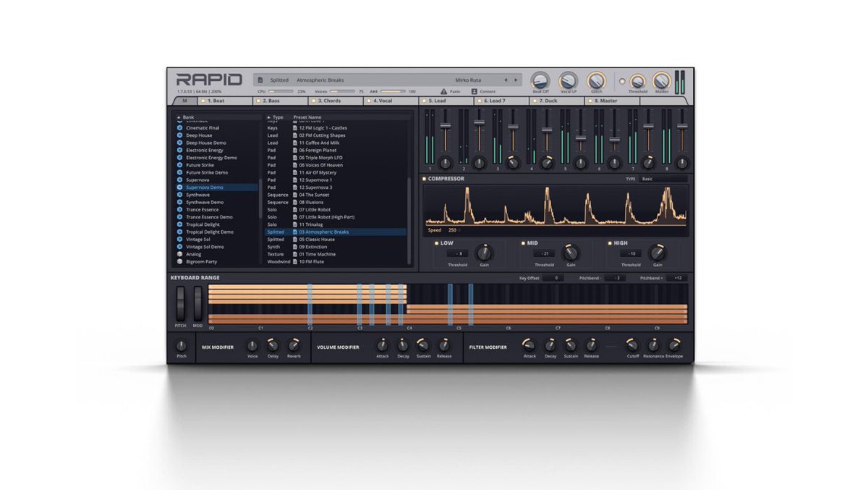Click the Mix Modifier Delay knob
This screenshot has height=490, width=868.
tap(273, 345)
